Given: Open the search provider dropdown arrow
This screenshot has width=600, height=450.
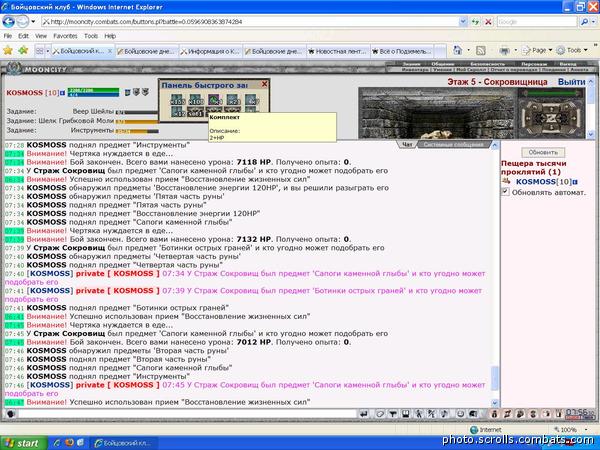Looking at the screenshot, I should 594,22.
